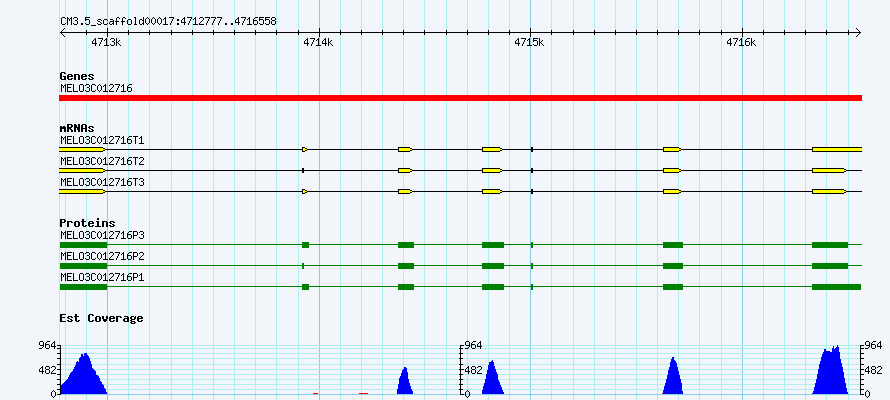This screenshot has height=400, width=890.
Task: Click P1's small green block just before 4714k
Action: (305, 287)
